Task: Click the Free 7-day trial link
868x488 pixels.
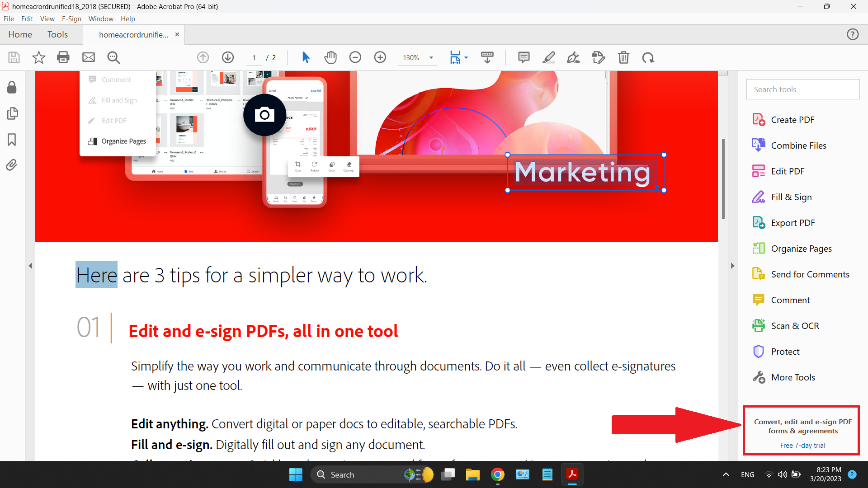Action: pyautogui.click(x=802, y=446)
